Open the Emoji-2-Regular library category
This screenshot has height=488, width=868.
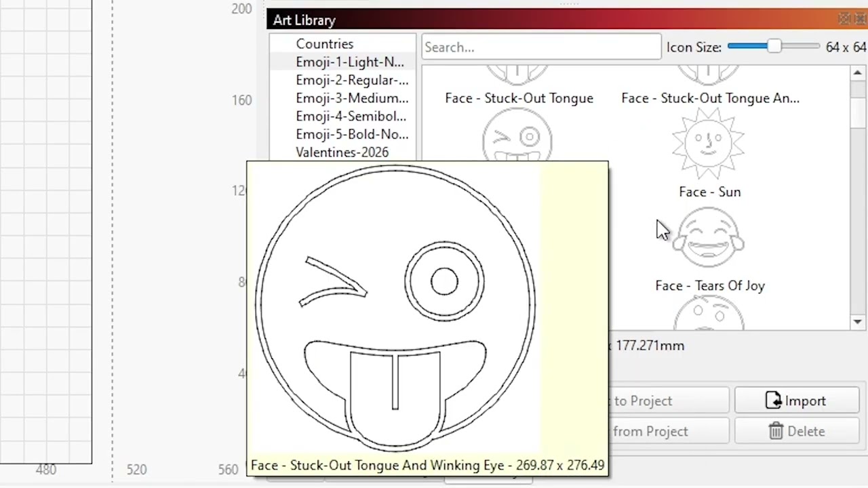[352, 80]
